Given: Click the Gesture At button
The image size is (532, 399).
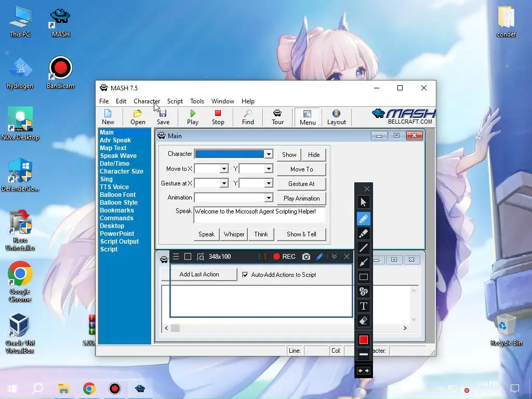Looking at the screenshot, I should 302,183.
